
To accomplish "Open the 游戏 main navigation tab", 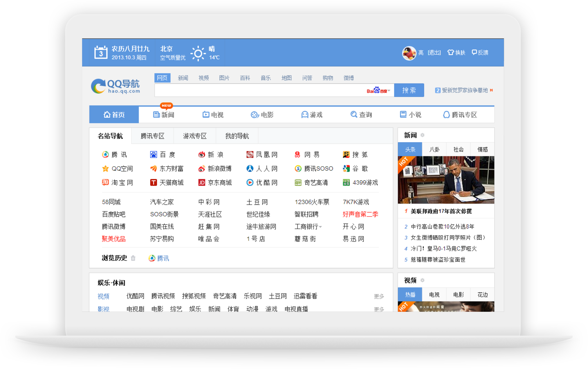I will point(312,115).
